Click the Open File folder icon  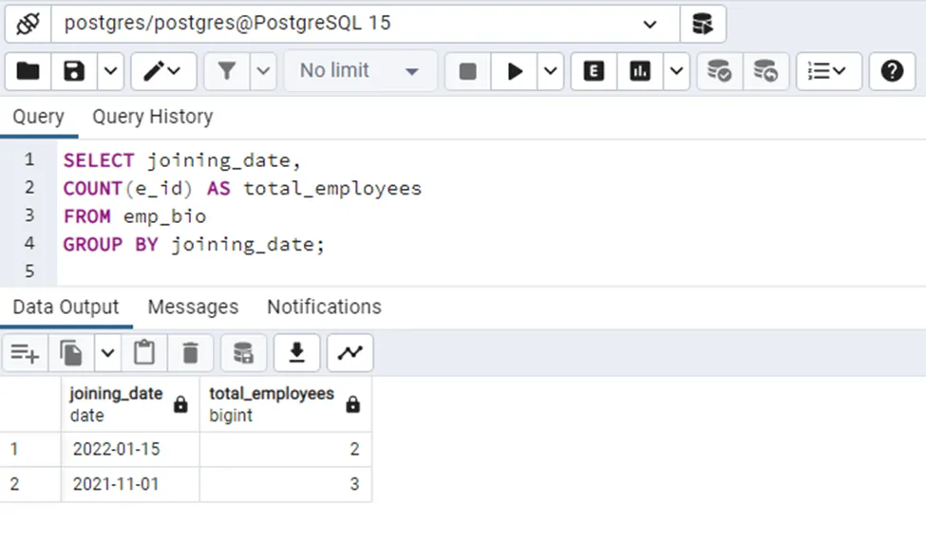(x=28, y=71)
